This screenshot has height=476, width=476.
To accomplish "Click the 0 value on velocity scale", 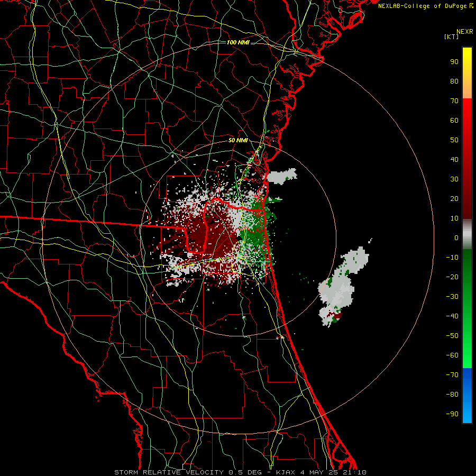I will click(x=456, y=237).
